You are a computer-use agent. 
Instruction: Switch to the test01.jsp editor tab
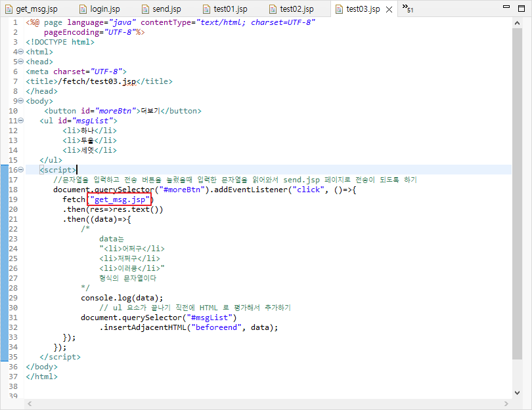pyautogui.click(x=225, y=9)
